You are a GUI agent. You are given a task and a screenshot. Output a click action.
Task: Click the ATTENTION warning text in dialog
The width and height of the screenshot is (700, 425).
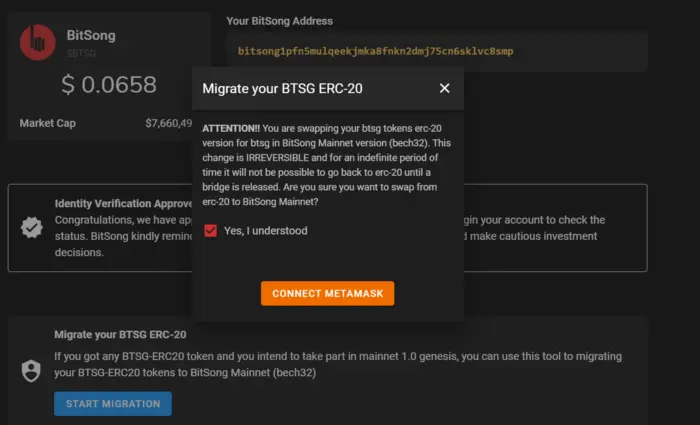click(326, 165)
